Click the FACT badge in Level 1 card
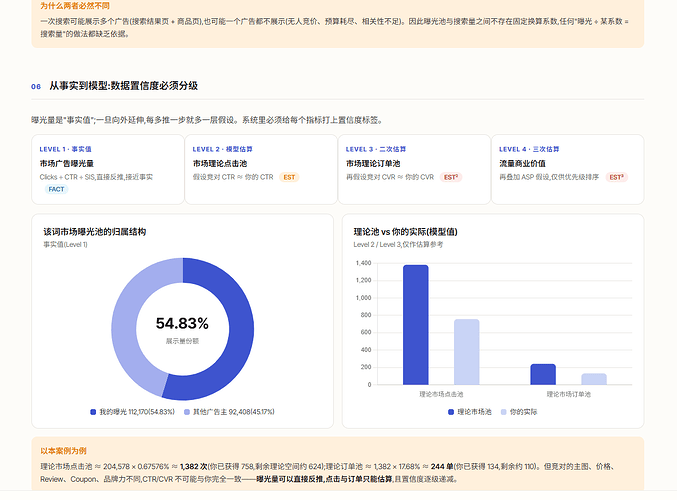The height and width of the screenshot is (500, 677). 56,189
